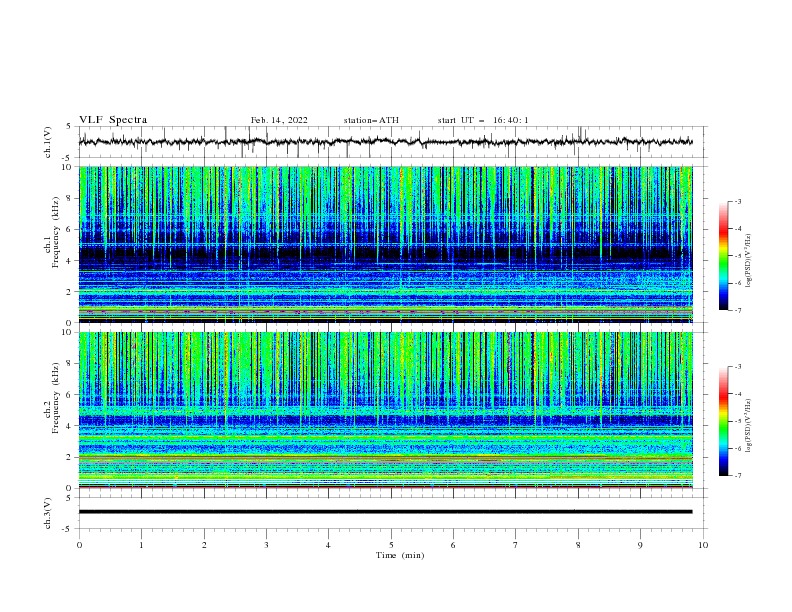Click time axis tick label "2"

point(204,545)
